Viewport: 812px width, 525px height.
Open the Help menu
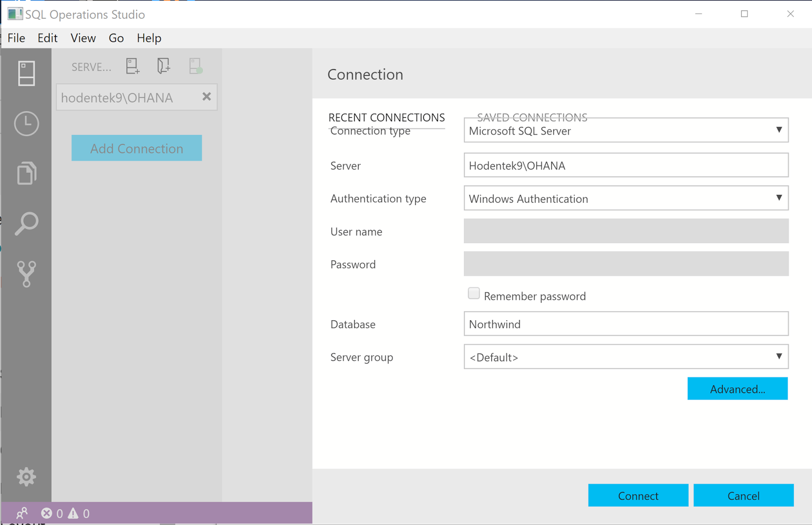(149, 38)
